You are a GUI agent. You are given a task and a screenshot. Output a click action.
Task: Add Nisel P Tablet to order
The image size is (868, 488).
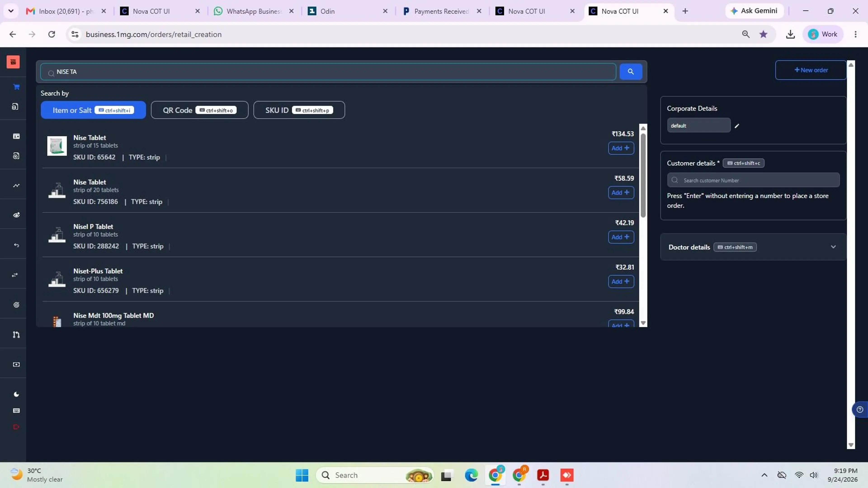[621, 237]
